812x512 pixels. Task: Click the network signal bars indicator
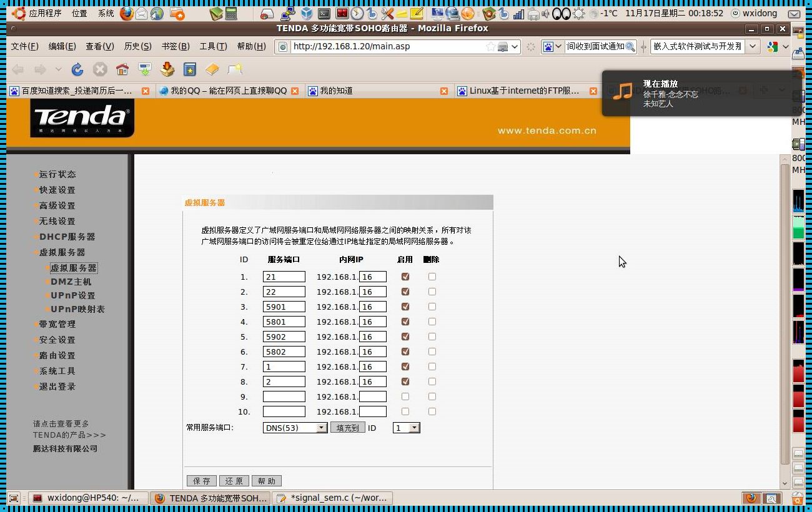coord(518,13)
